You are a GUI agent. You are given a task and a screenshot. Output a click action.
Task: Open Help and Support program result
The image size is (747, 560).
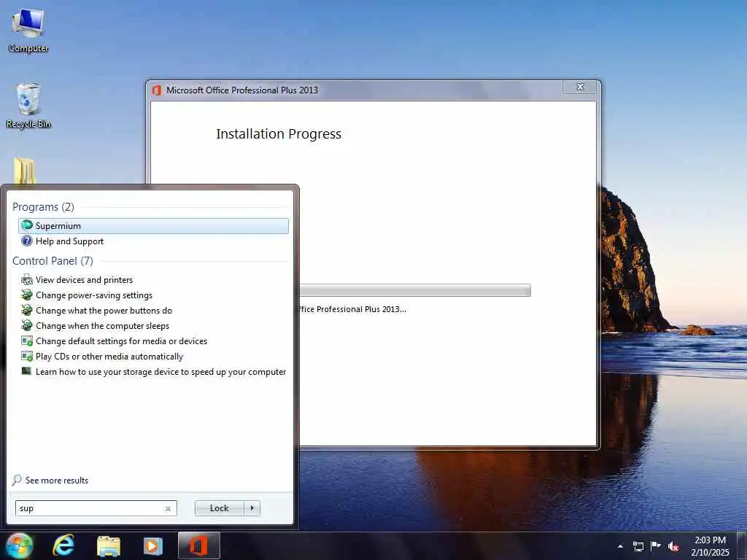click(x=69, y=241)
